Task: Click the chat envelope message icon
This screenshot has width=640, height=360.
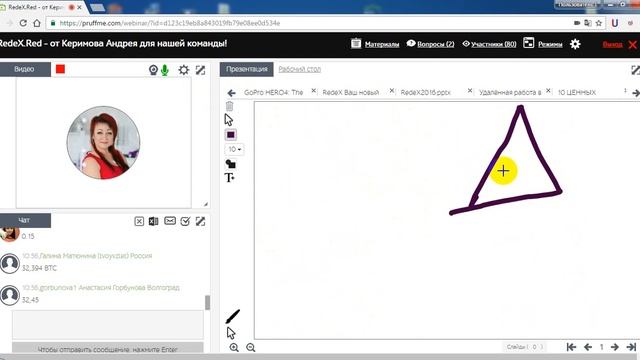Action: tap(170, 221)
